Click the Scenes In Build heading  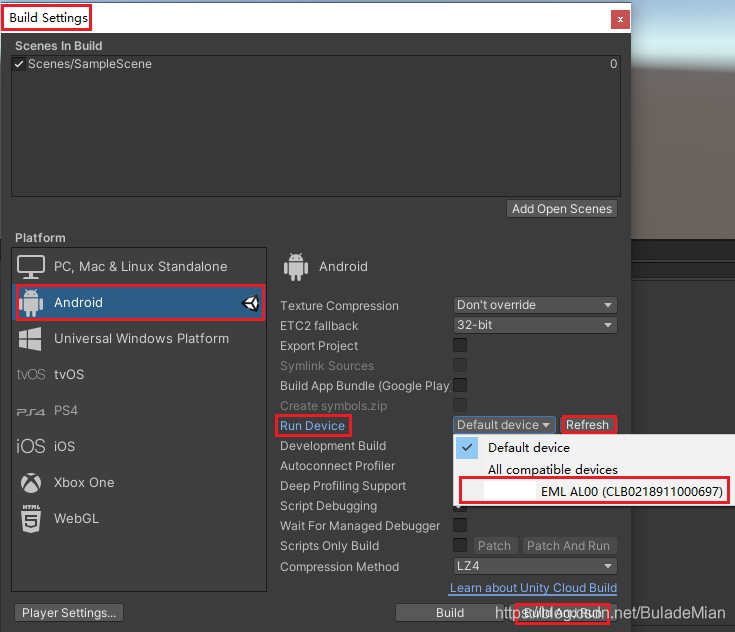(x=59, y=46)
